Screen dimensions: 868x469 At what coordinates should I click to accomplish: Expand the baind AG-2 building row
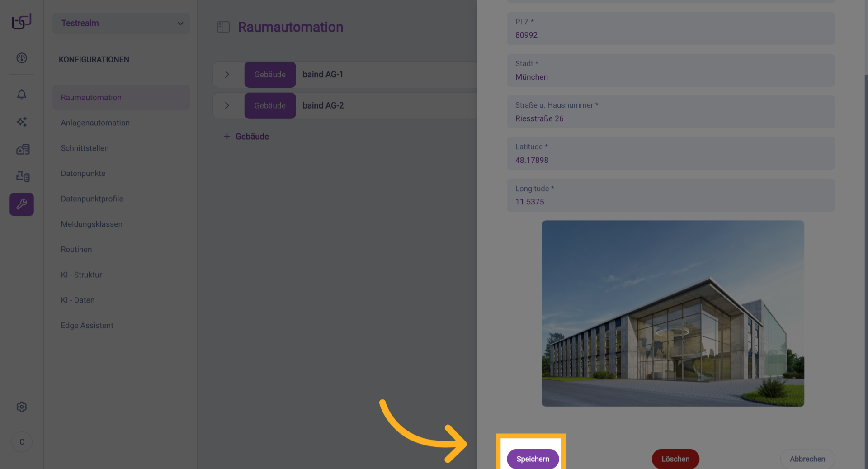point(227,105)
